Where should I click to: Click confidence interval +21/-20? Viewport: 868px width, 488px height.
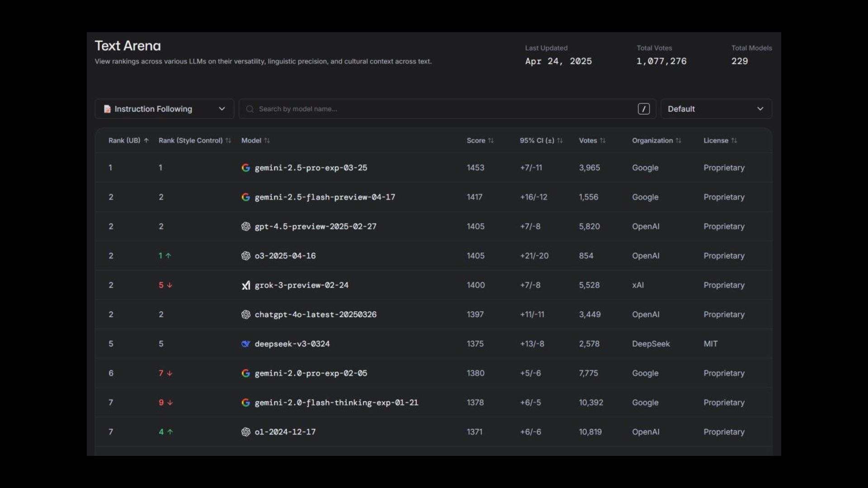tap(534, 256)
